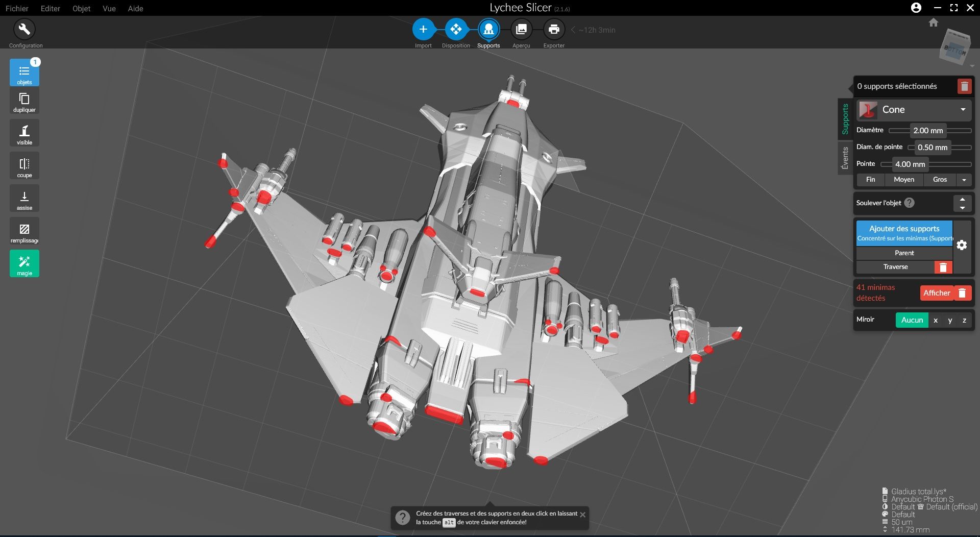Expand the support size presets dropdown arrow

(x=964, y=180)
